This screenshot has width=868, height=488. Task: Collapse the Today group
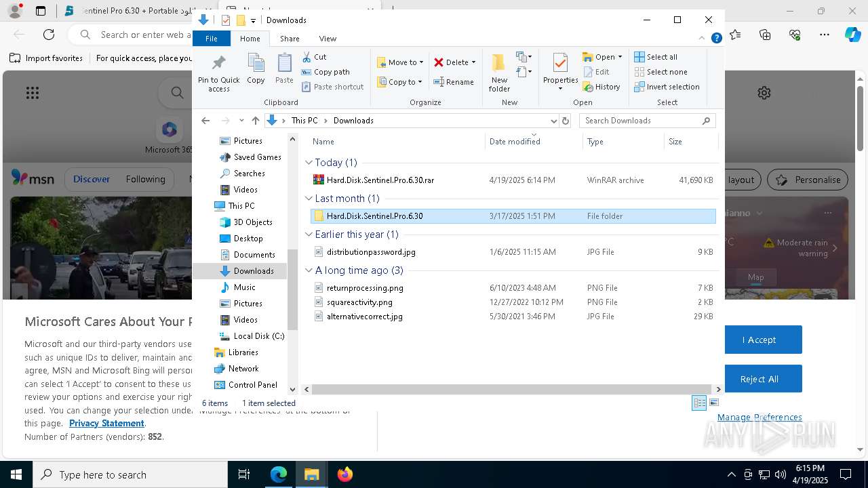pos(309,163)
